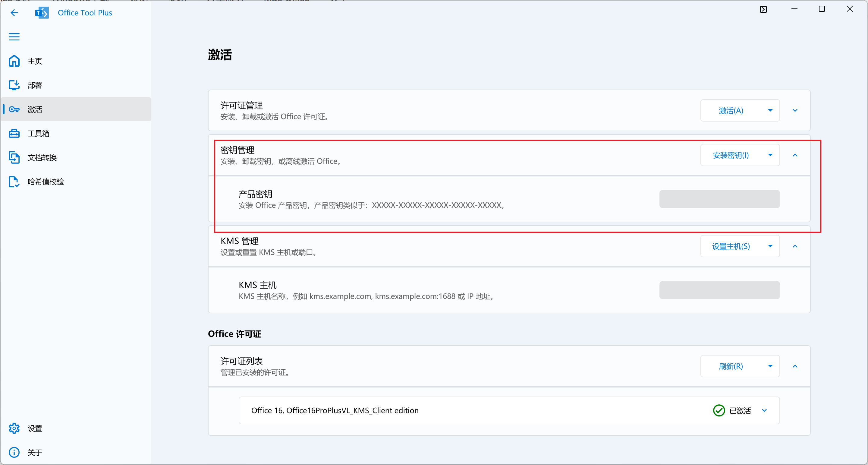Open the 主页 home page

[x=35, y=61]
